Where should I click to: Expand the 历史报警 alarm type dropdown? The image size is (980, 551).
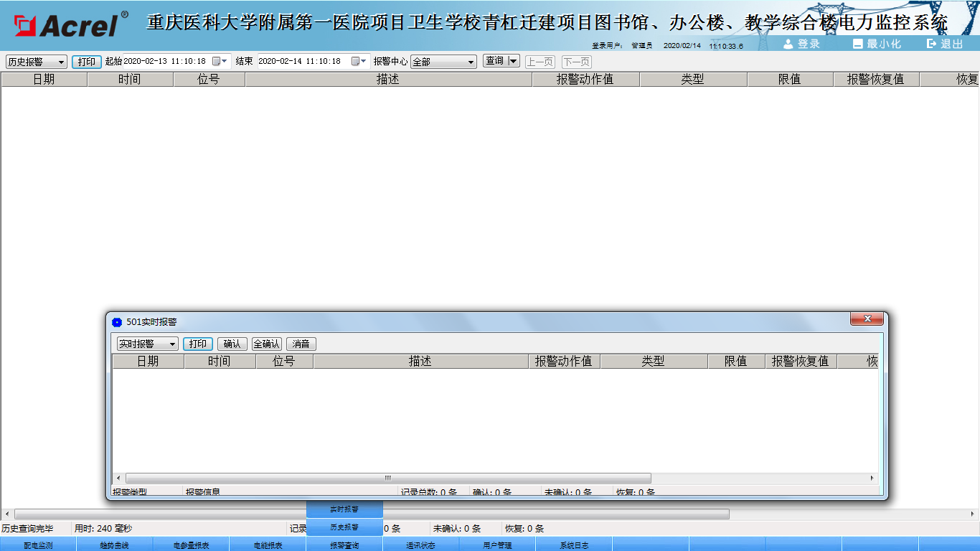point(60,62)
